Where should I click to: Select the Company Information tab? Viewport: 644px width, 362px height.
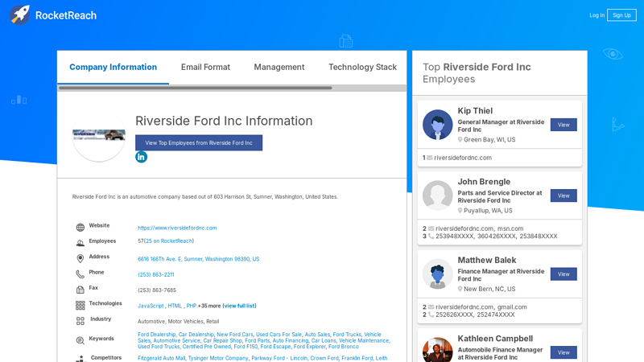pos(113,67)
